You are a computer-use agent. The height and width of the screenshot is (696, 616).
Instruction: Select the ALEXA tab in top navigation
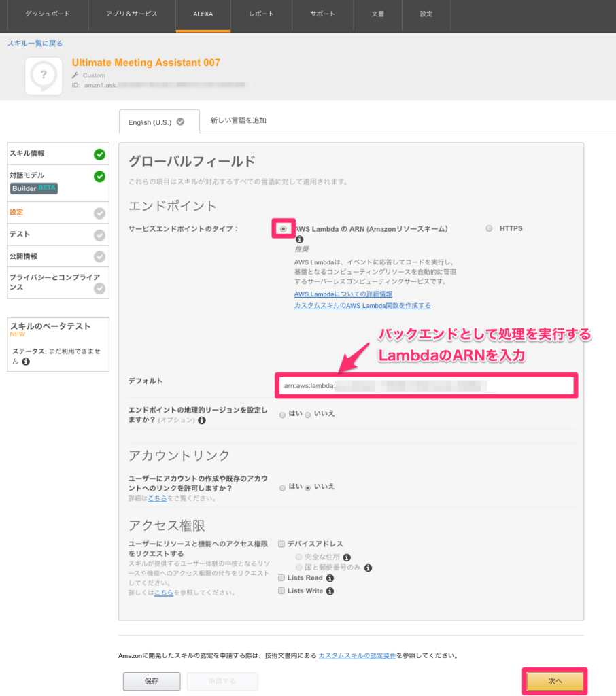coord(203,14)
